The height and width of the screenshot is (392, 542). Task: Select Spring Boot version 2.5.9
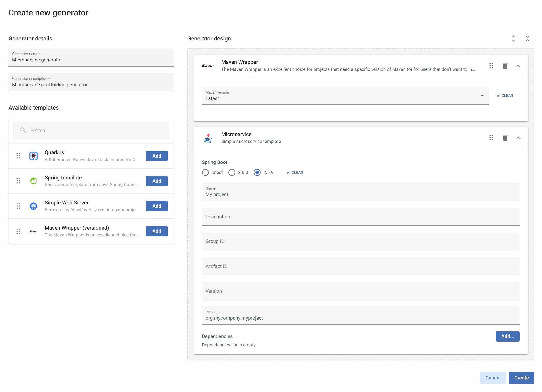[257, 173]
